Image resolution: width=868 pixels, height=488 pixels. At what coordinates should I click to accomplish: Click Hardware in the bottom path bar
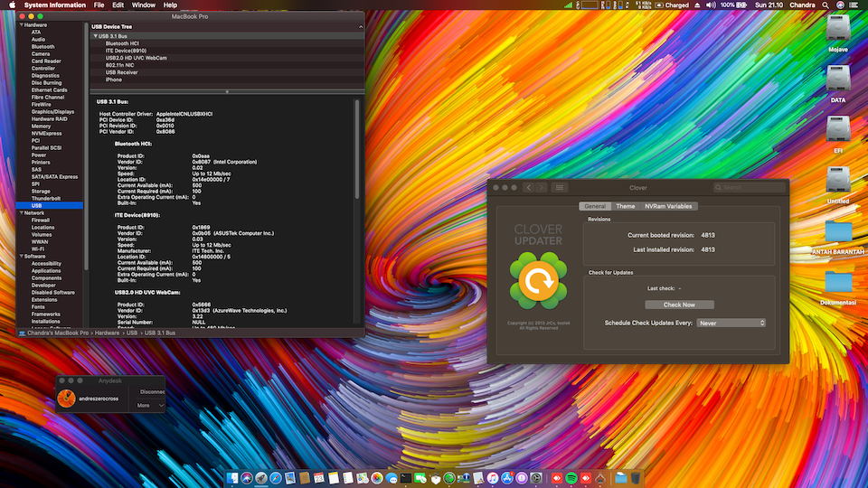[107, 333]
